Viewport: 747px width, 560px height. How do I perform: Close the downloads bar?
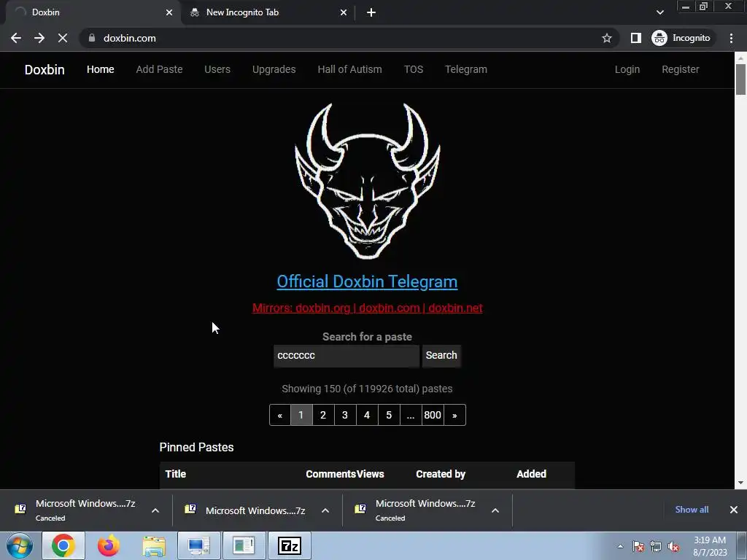[734, 510]
